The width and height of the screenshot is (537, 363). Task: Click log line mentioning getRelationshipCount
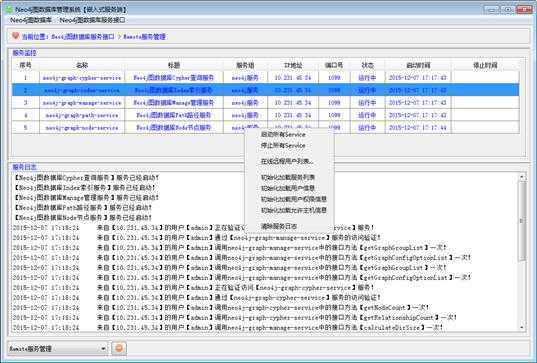pyautogui.click(x=235, y=317)
